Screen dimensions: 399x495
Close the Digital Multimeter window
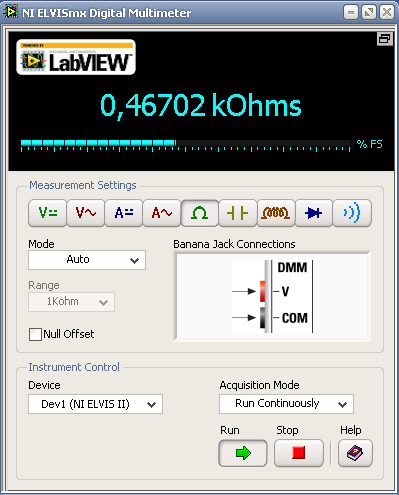[387, 13]
